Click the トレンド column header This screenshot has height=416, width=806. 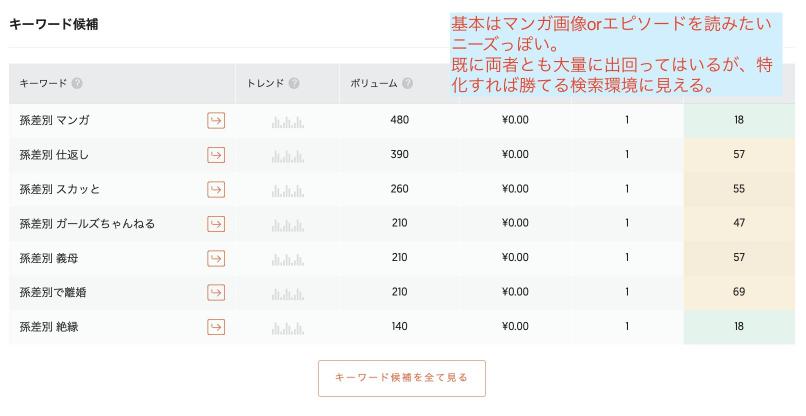[265, 83]
